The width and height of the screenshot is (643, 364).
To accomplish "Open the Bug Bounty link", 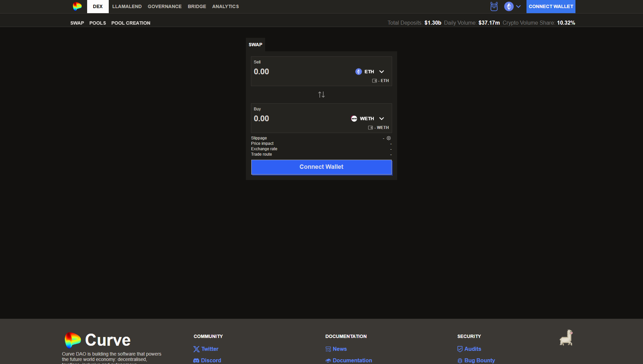I will click(476, 361).
